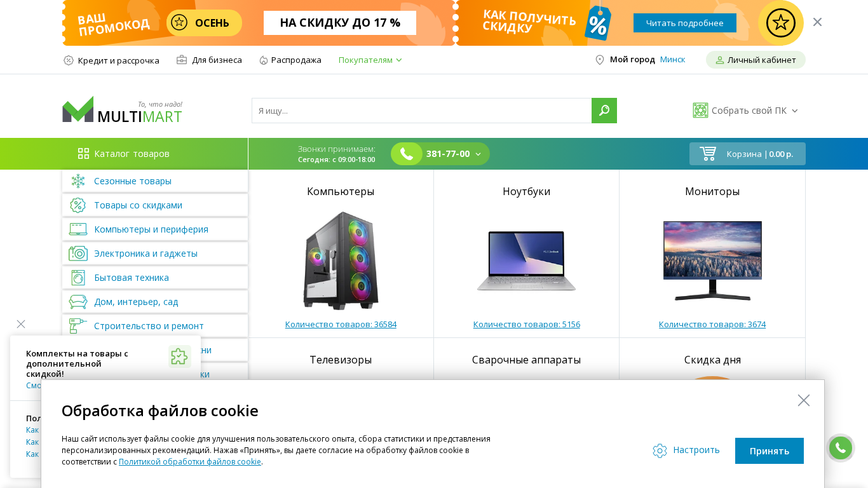The width and height of the screenshot is (868, 488).
Task: Open the Политикой обработки файлов cookie link
Action: pos(190,462)
